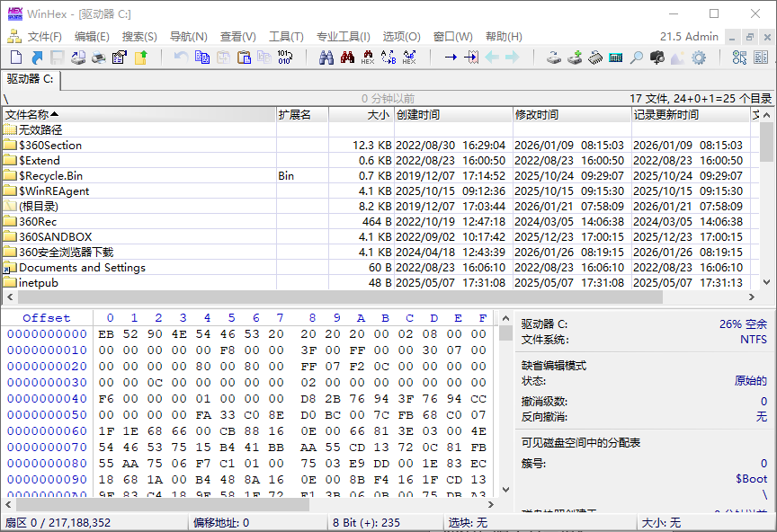Viewport: 777px width, 532px height.
Task: Open the 专业工具(I) menu
Action: point(343,37)
